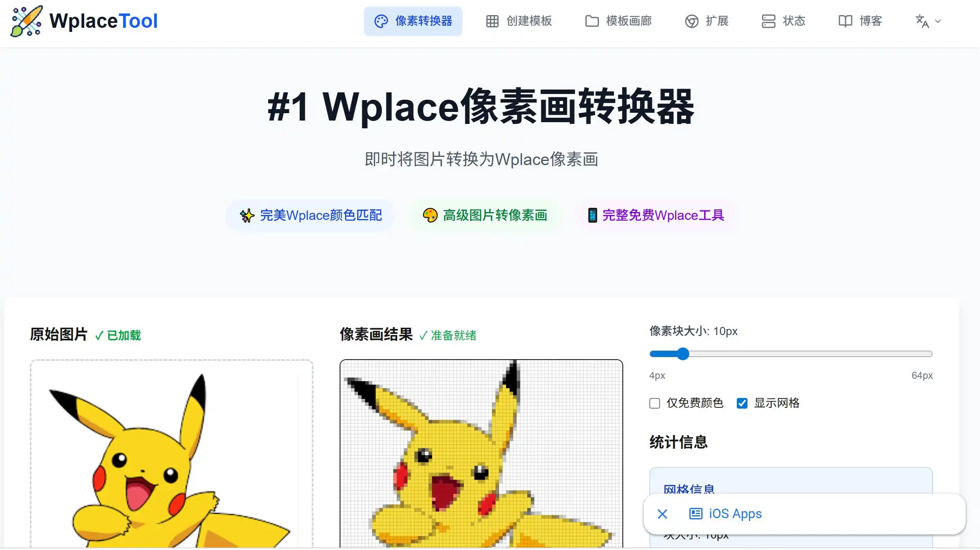Image resolution: width=980 pixels, height=550 pixels.
Task: Click the 完整免费Wplace工具 badge
Action: click(656, 215)
